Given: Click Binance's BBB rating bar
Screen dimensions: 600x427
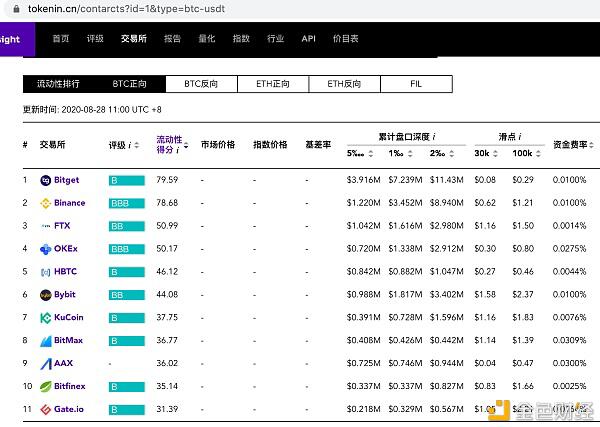Looking at the screenshot, I should (127, 204).
